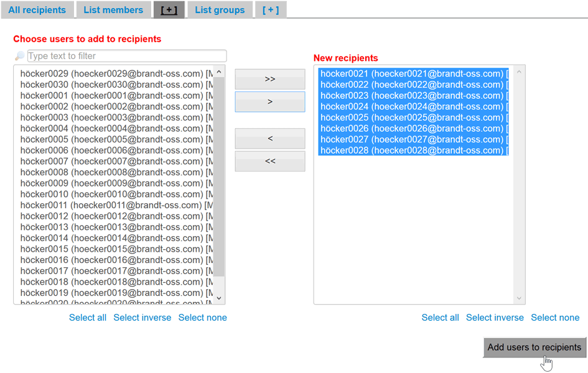
Task: Click Select inverse under New recipients
Action: [x=495, y=317]
